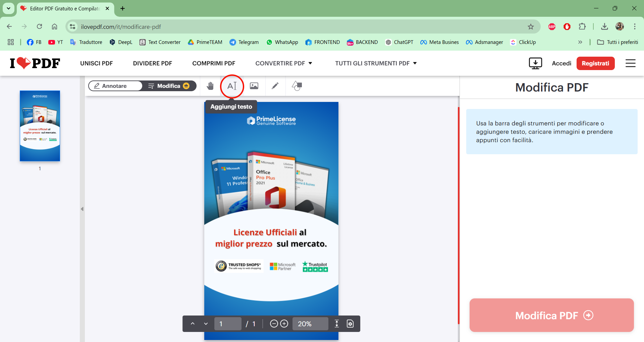Open the browser Extensions puzzle icon
This screenshot has height=342, width=644.
[x=582, y=27]
